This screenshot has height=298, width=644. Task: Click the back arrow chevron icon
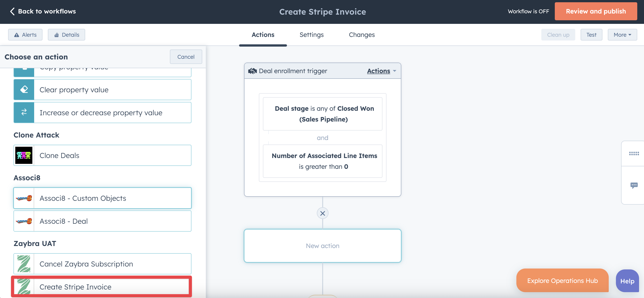[x=12, y=11]
